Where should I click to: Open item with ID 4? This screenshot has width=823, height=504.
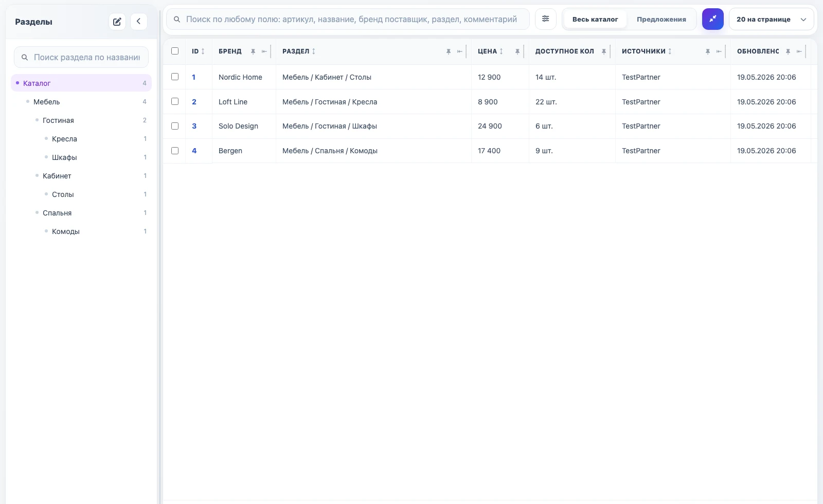pos(194,151)
